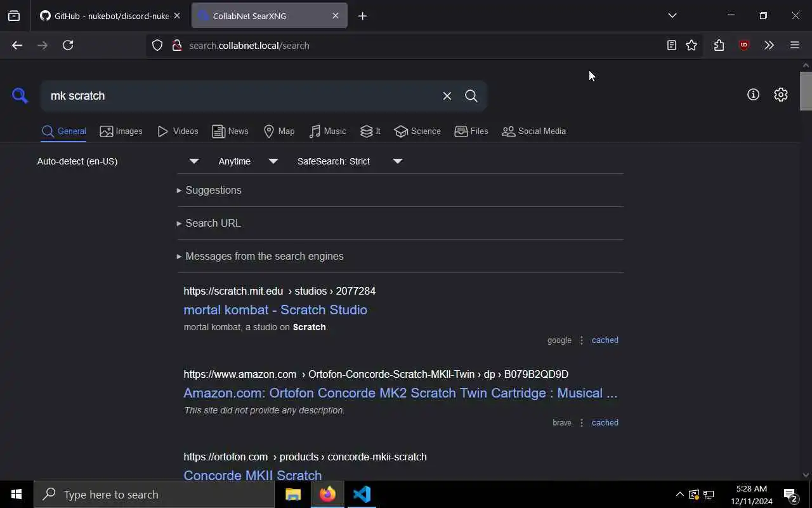This screenshot has width=812, height=508.
Task: Open Visual Studio Code from taskbar
Action: [362, 494]
